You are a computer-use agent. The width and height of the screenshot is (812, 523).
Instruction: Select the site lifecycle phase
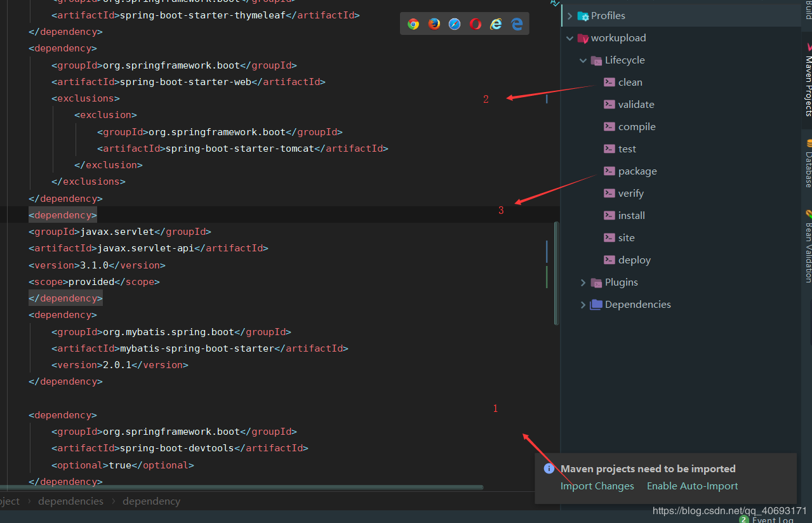627,237
